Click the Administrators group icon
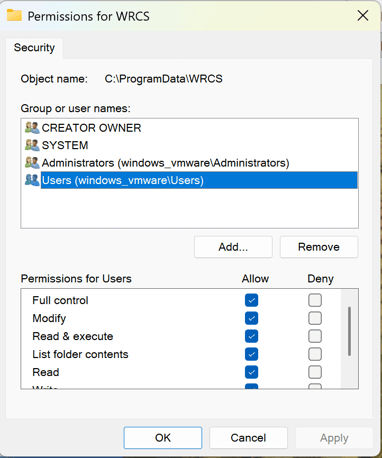382x458 pixels. (32, 163)
